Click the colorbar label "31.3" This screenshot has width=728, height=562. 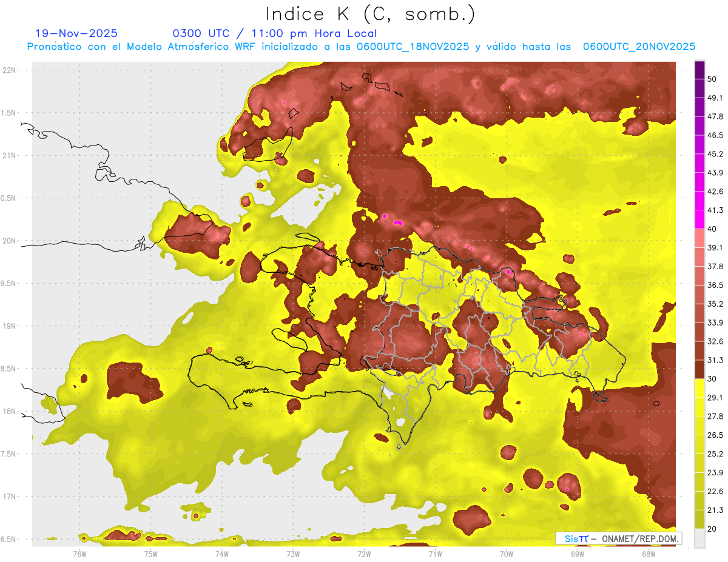(x=715, y=360)
